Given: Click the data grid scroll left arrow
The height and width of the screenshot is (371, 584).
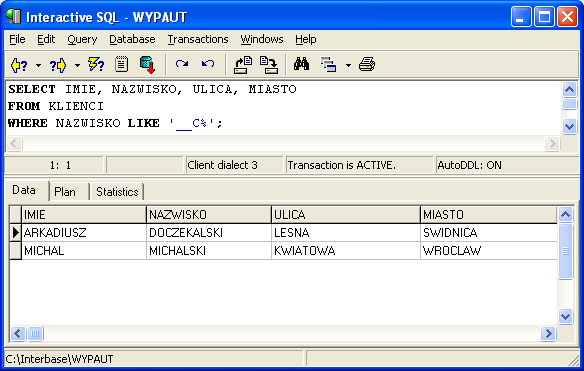Looking at the screenshot, I should [x=18, y=333].
